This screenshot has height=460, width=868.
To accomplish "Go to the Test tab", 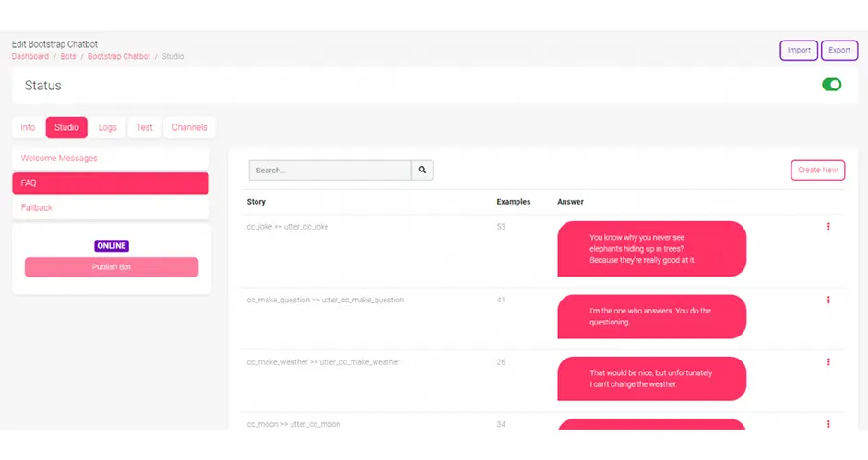I will (x=145, y=127).
